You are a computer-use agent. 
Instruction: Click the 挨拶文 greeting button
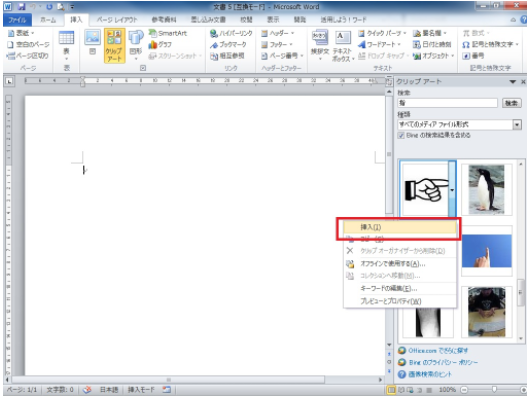pos(320,46)
